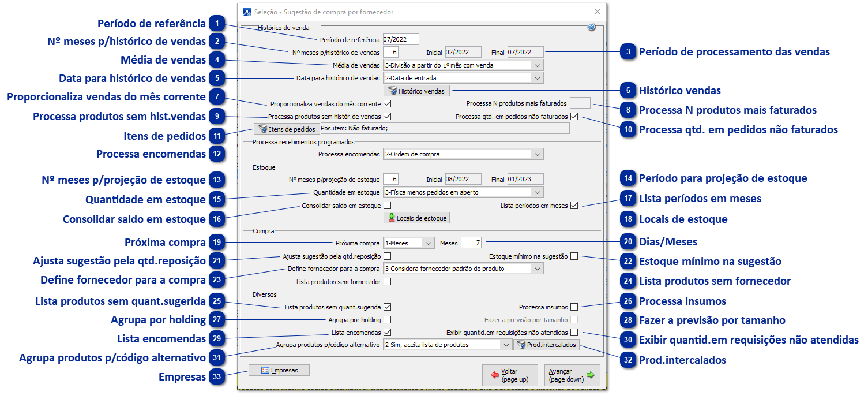Expand the Média de vendas dropdown
The height and width of the screenshot is (399, 868).
[537, 65]
